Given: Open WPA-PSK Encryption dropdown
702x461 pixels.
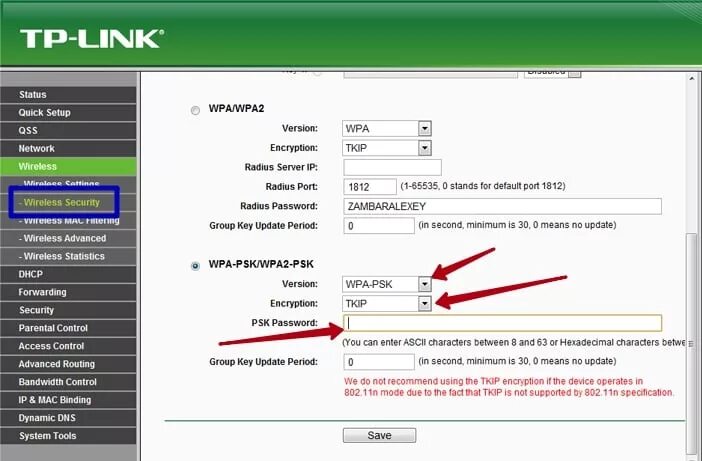Looking at the screenshot, I should (387, 304).
